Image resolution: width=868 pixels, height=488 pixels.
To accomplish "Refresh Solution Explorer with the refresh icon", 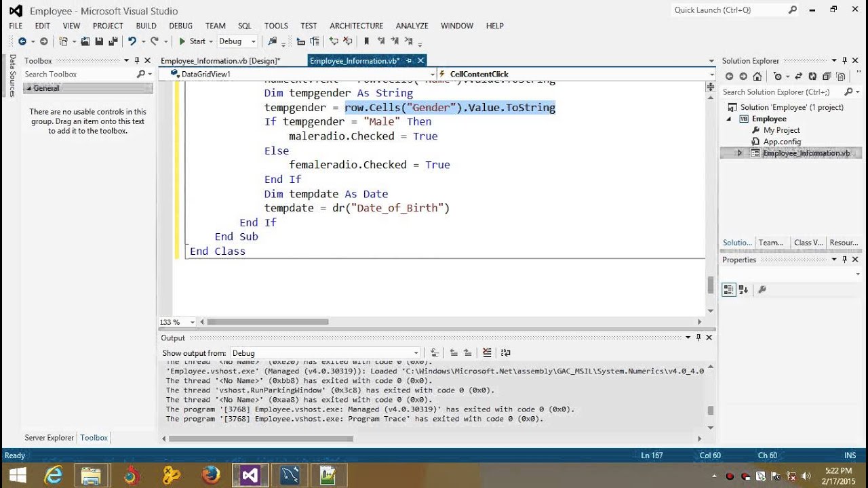I will pyautogui.click(x=812, y=77).
